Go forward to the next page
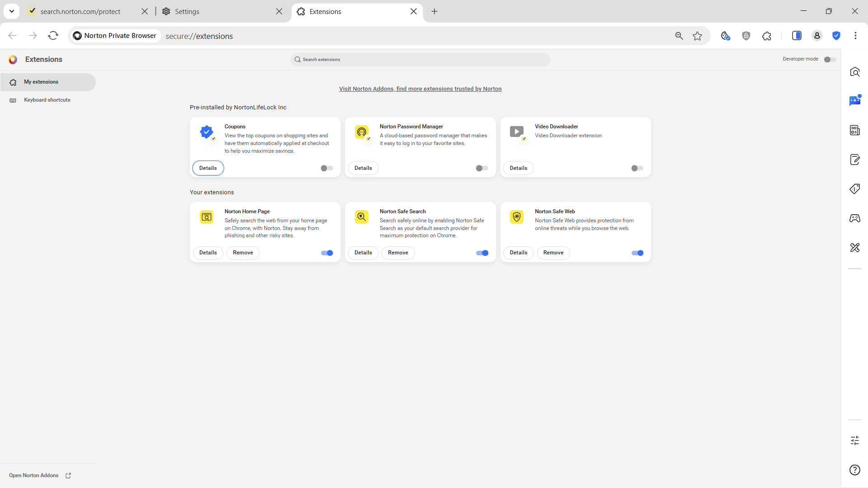The height and width of the screenshot is (488, 868). (33, 36)
